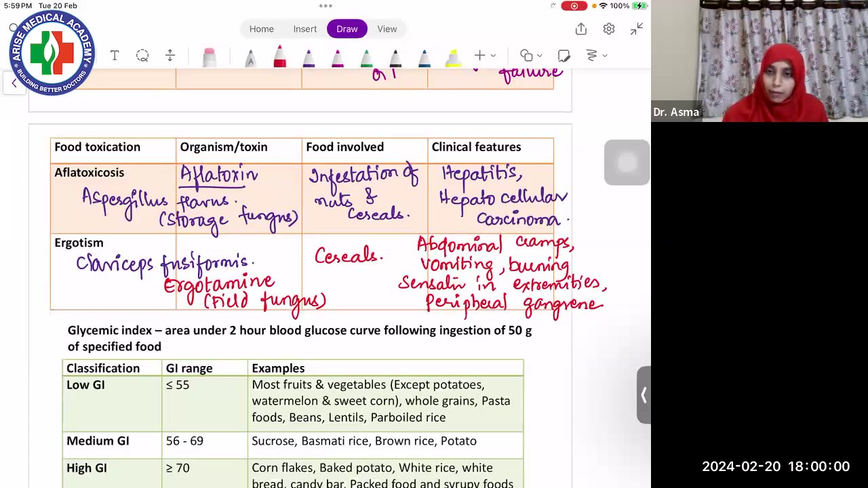Click the ≤ 55 range cell

204,404
